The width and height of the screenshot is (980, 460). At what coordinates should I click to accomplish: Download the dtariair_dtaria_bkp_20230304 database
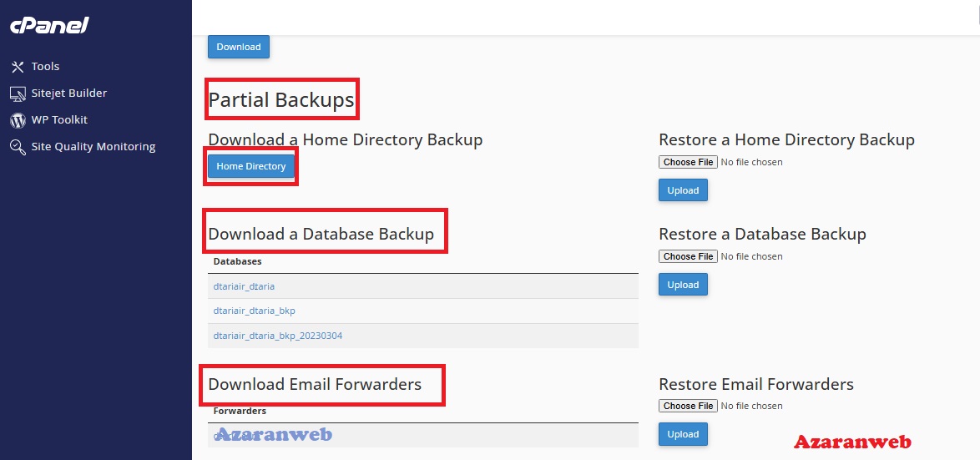pos(277,336)
